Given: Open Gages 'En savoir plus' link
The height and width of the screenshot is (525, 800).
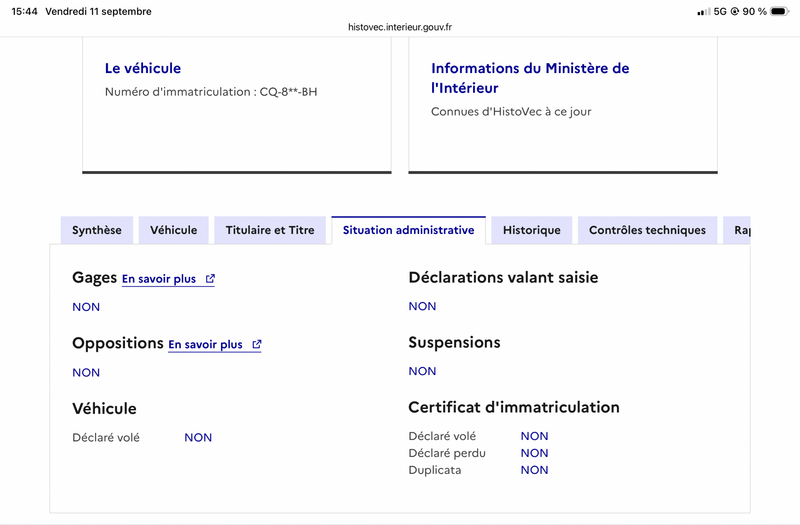Looking at the screenshot, I should [x=159, y=279].
